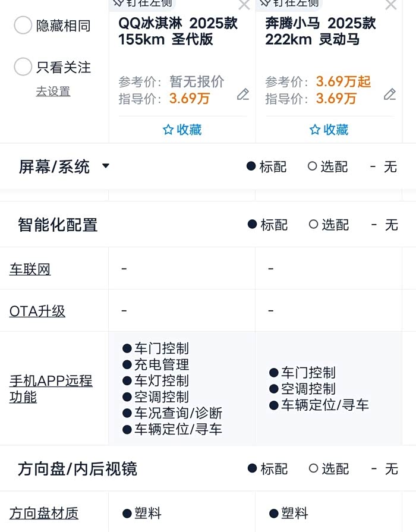Click the OTA升级 row label
The height and width of the screenshot is (532, 416).
click(37, 311)
